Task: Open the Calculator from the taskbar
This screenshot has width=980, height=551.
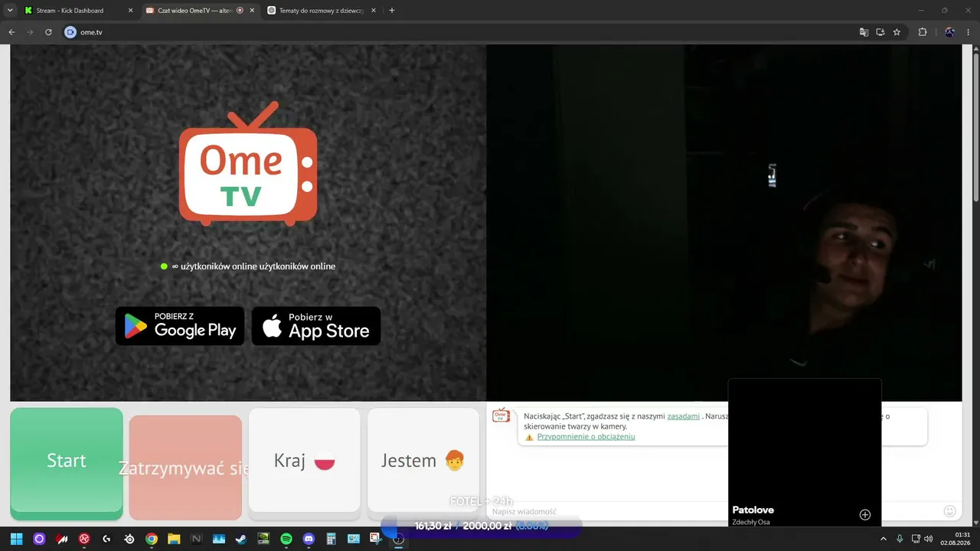Action: pos(332,539)
